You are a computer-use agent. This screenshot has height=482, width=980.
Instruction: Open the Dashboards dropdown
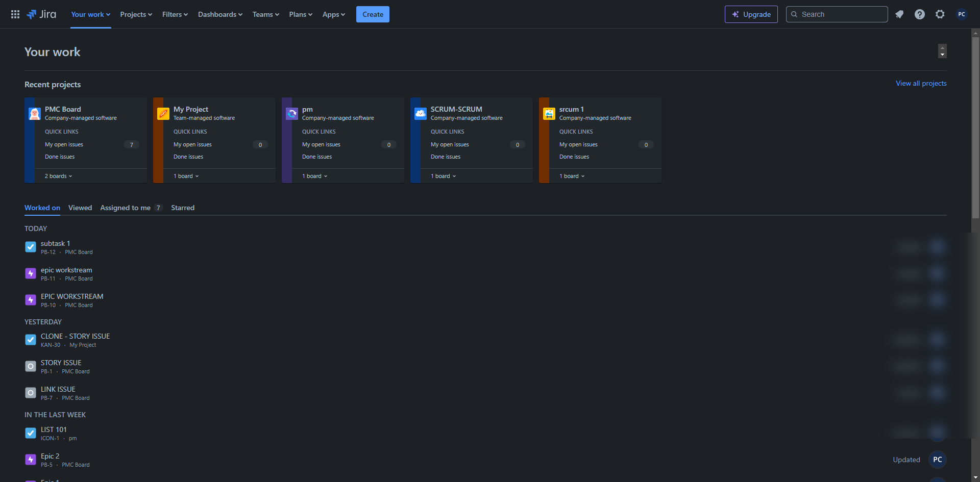coord(220,14)
